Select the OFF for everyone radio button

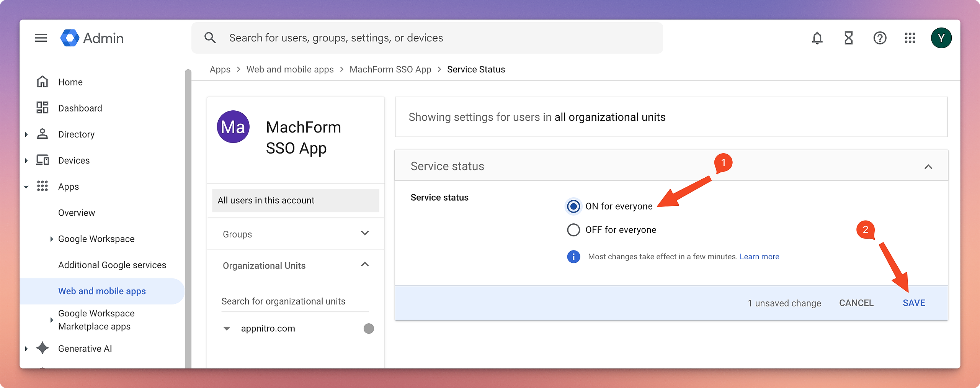[573, 230]
